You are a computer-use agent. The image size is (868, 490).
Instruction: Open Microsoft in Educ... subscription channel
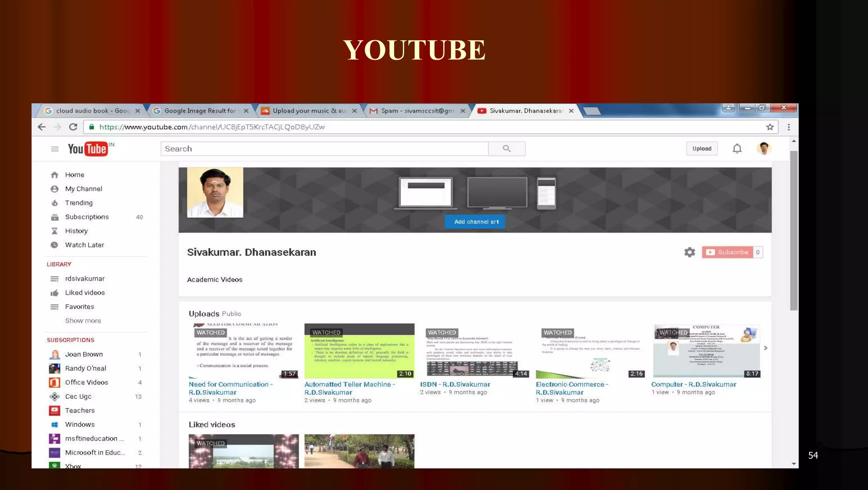96,452
